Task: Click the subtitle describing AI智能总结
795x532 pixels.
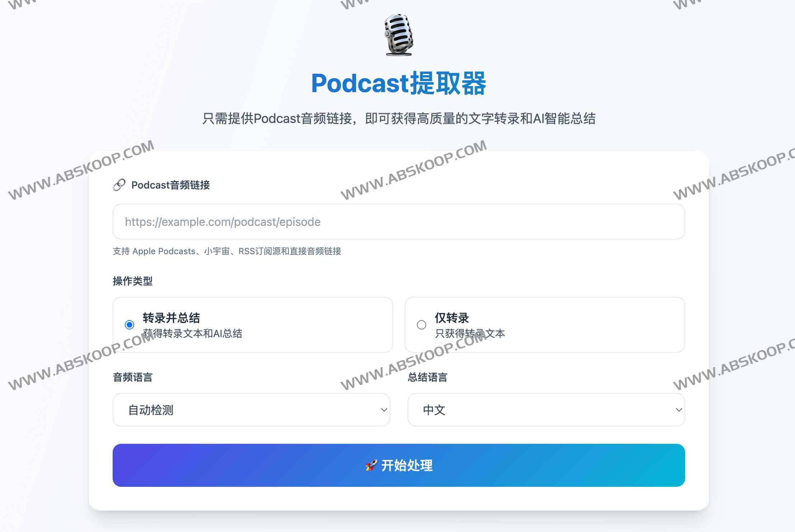Action: click(398, 119)
